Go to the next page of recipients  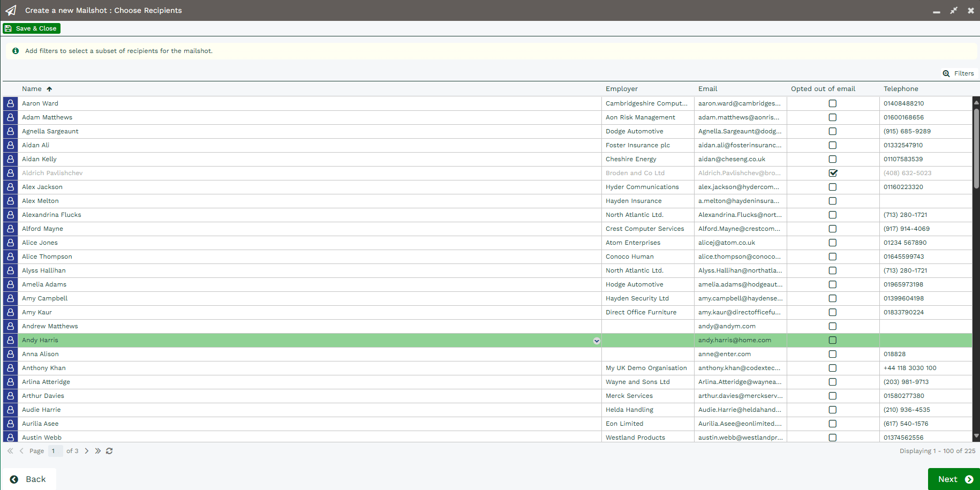87,451
